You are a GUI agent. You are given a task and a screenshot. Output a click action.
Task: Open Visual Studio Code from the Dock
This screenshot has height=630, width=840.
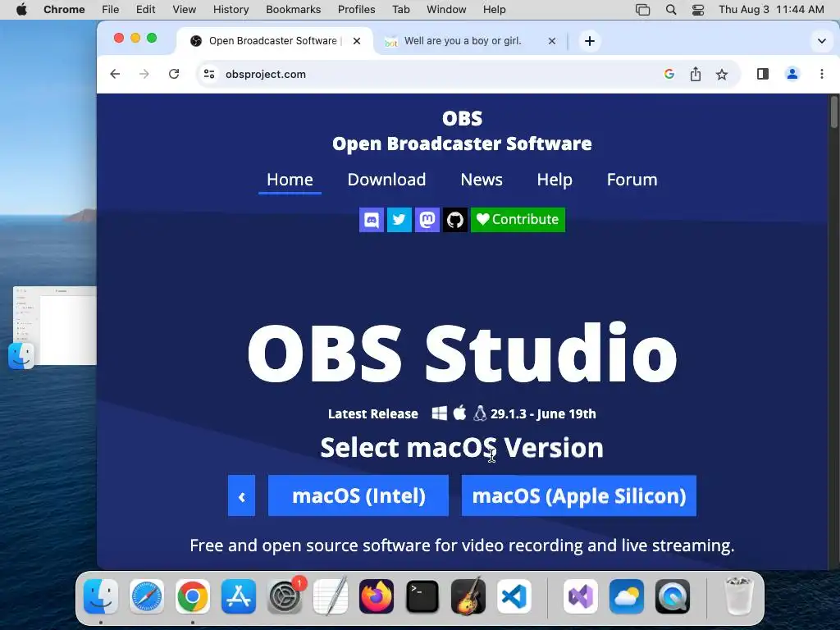coord(514,596)
